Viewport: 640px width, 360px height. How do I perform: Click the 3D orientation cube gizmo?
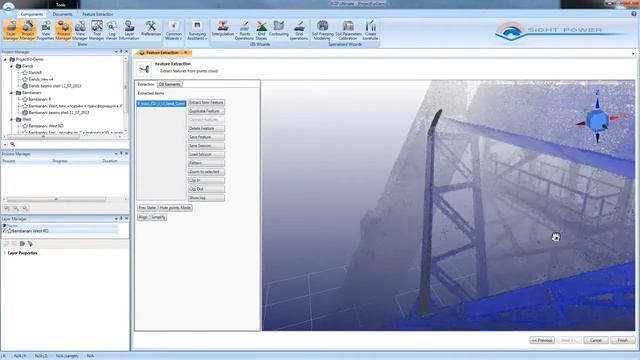click(x=598, y=120)
